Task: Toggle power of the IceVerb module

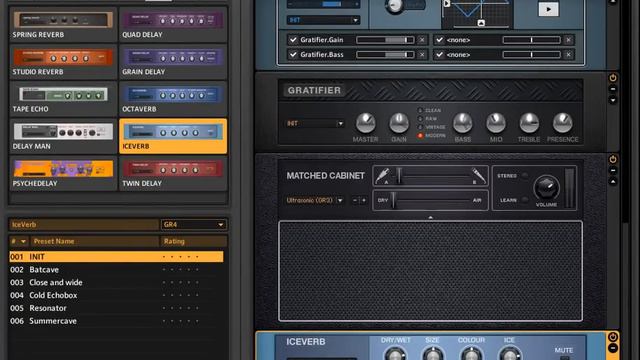Action: click(x=613, y=337)
